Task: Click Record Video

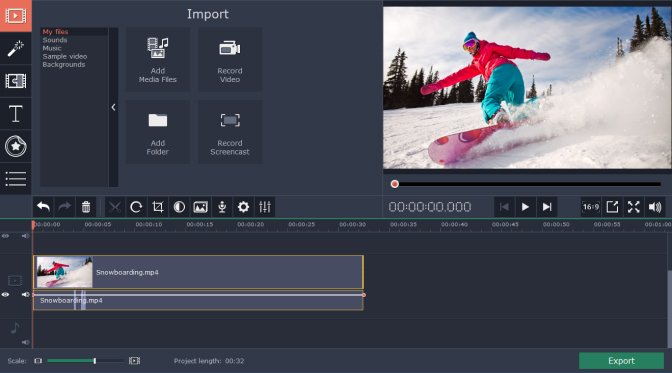Action: 230,60
